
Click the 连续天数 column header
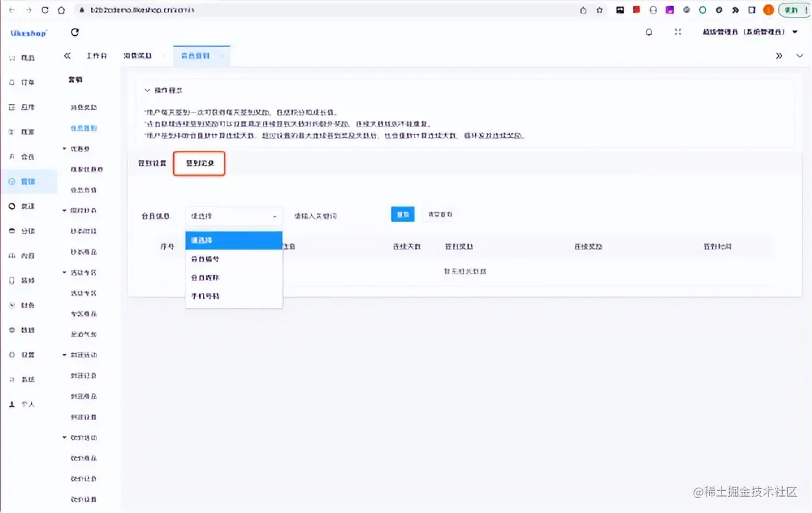point(407,247)
